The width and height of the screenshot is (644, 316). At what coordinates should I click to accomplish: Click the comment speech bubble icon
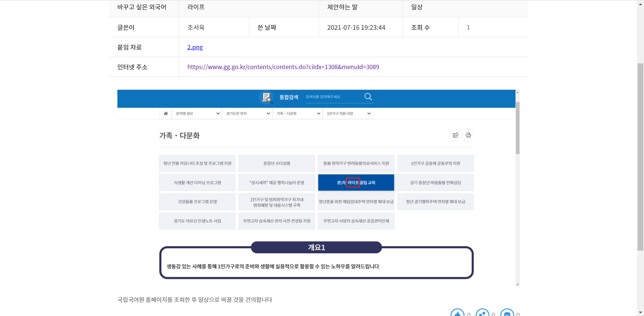pos(507,313)
